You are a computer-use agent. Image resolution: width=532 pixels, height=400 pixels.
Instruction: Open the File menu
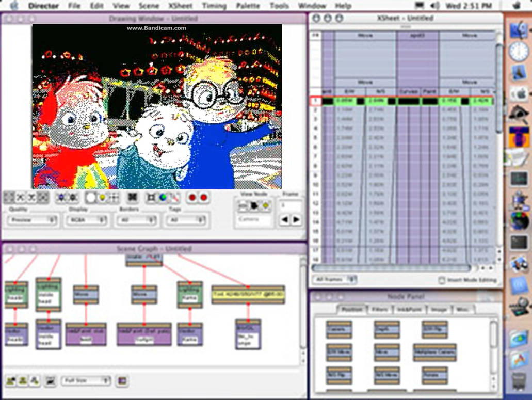pyautogui.click(x=74, y=6)
